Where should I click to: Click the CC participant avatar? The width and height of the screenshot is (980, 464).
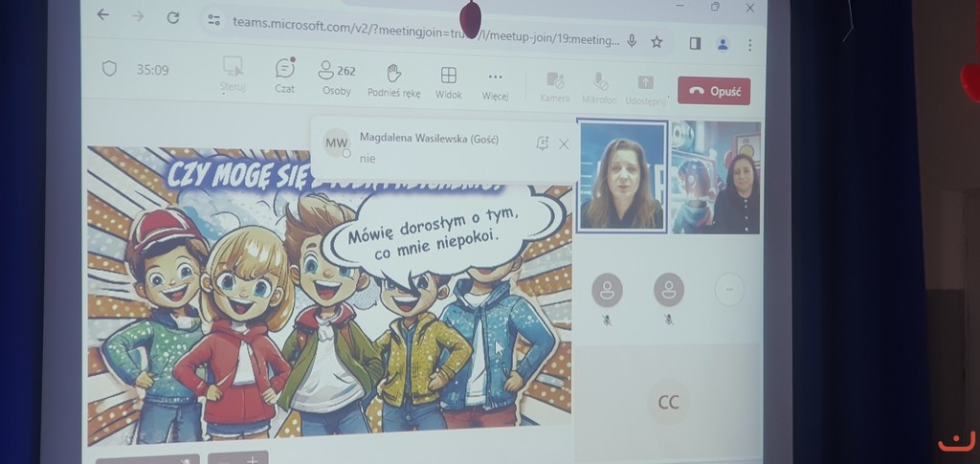668,402
